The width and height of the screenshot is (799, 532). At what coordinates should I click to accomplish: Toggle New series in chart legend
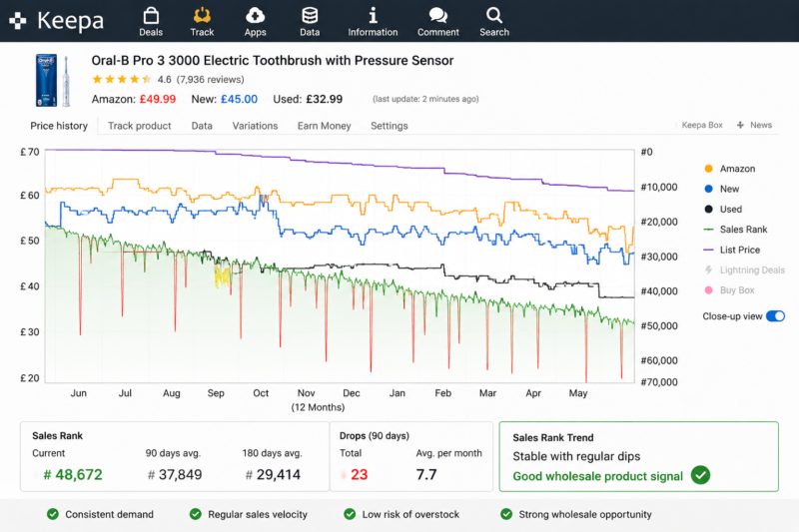point(721,189)
